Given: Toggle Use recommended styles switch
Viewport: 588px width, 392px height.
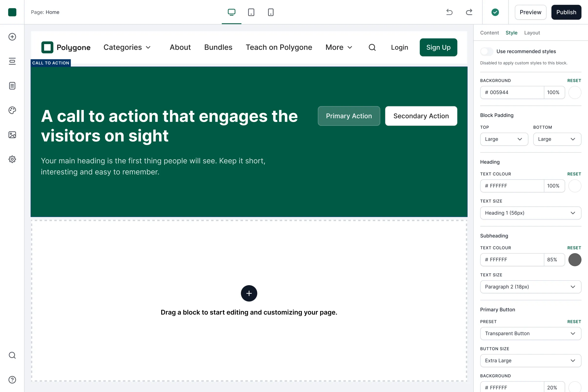Looking at the screenshot, I should [x=487, y=51].
